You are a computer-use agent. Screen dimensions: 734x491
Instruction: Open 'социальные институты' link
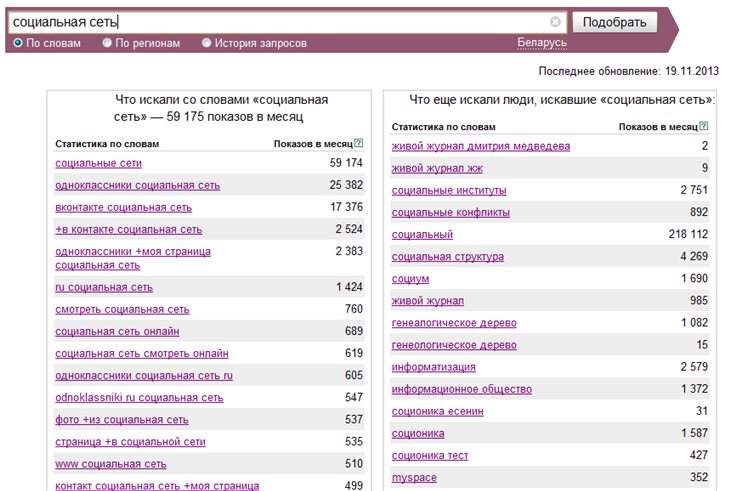[449, 191]
